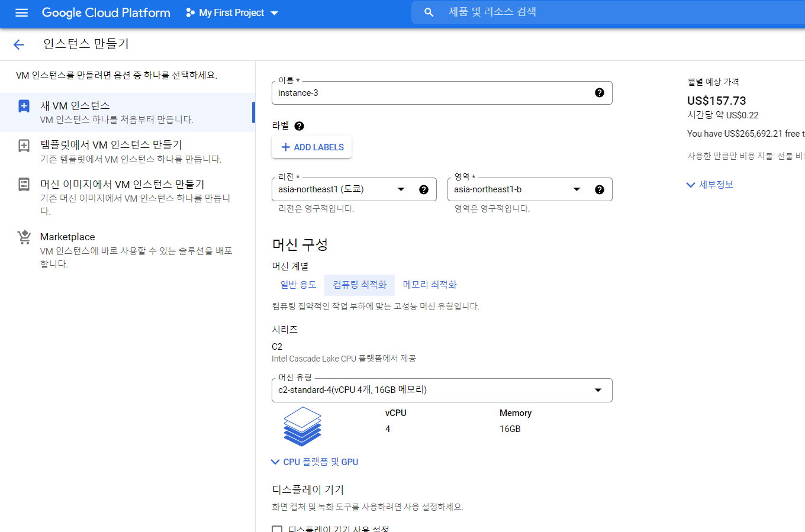Go back with the left arrow icon
805x532 pixels.
tap(19, 44)
